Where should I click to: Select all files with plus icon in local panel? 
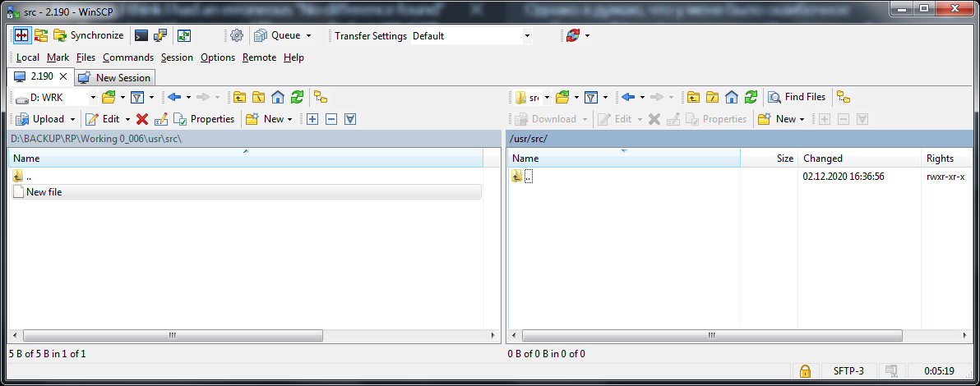click(x=312, y=119)
